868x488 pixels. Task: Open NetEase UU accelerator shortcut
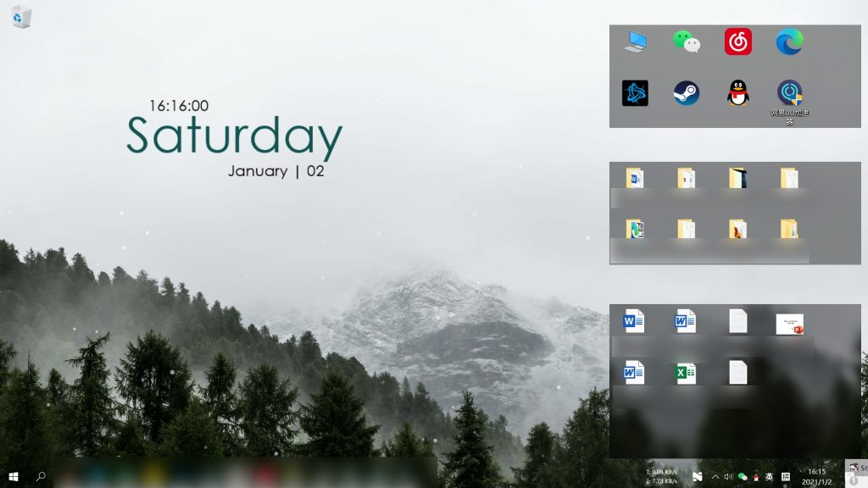[789, 93]
